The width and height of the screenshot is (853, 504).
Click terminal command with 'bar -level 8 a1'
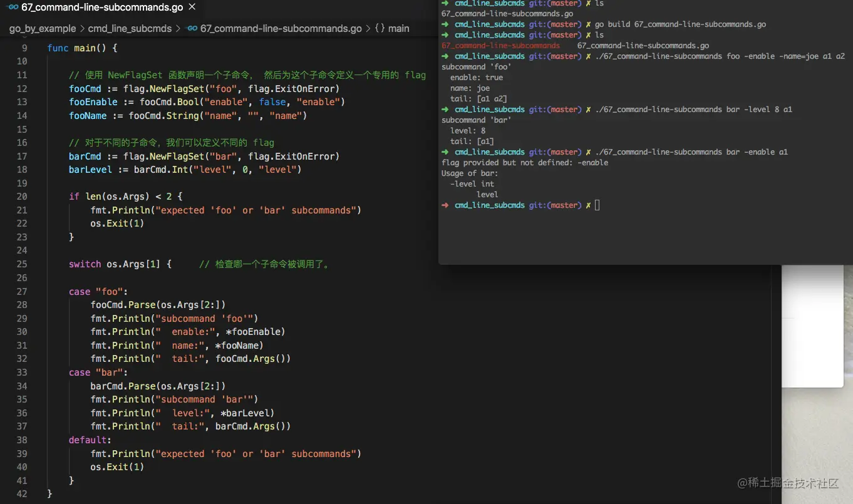coord(693,110)
